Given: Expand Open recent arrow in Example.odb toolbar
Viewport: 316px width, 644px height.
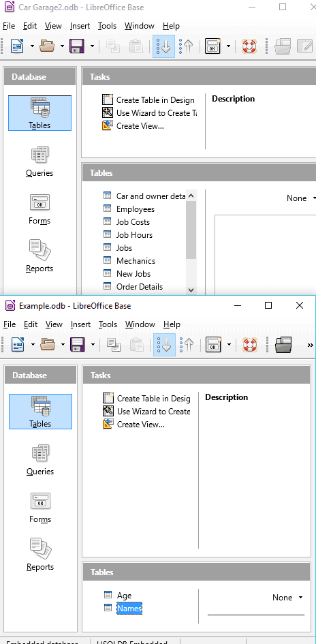Looking at the screenshot, I should [x=63, y=345].
